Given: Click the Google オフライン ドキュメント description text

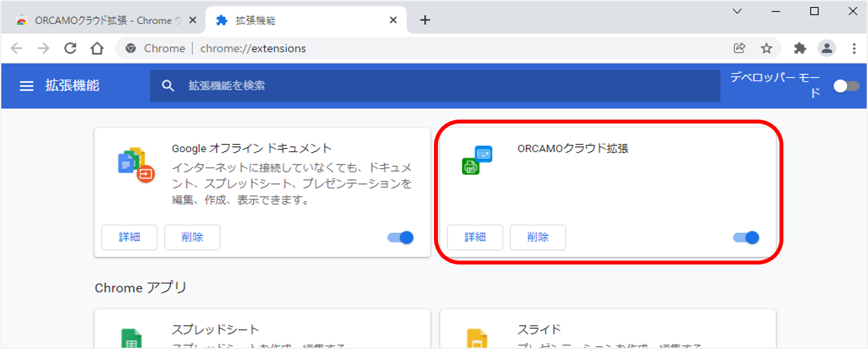Looking at the screenshot, I should (292, 183).
